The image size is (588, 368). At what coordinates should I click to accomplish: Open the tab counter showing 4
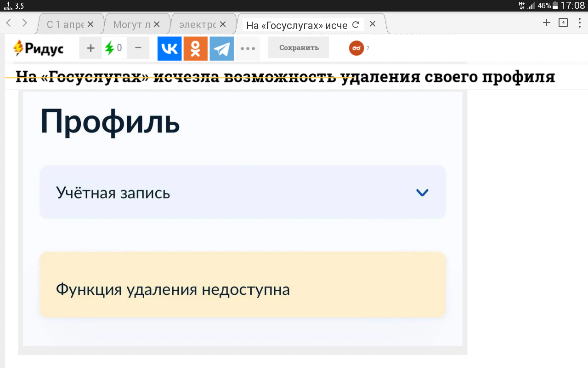(x=563, y=23)
